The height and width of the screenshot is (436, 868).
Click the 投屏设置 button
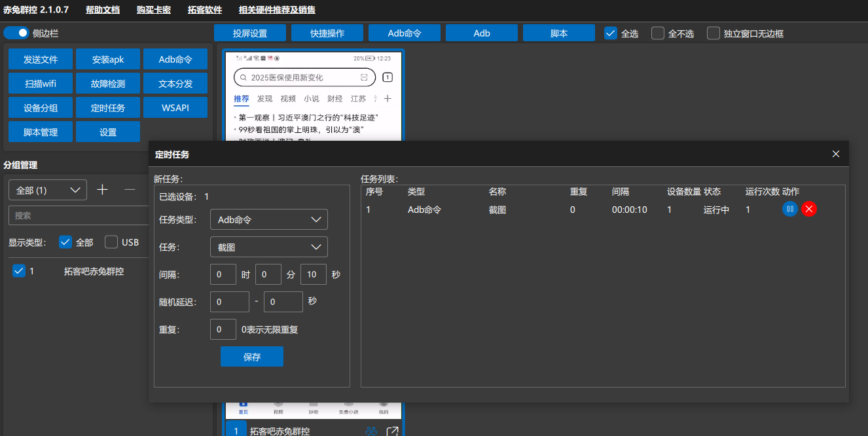(x=249, y=32)
